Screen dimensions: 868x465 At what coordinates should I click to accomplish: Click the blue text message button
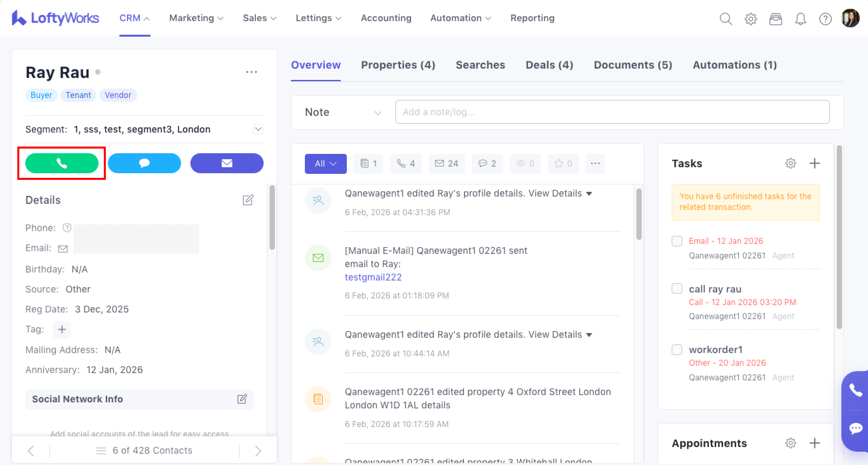click(144, 163)
